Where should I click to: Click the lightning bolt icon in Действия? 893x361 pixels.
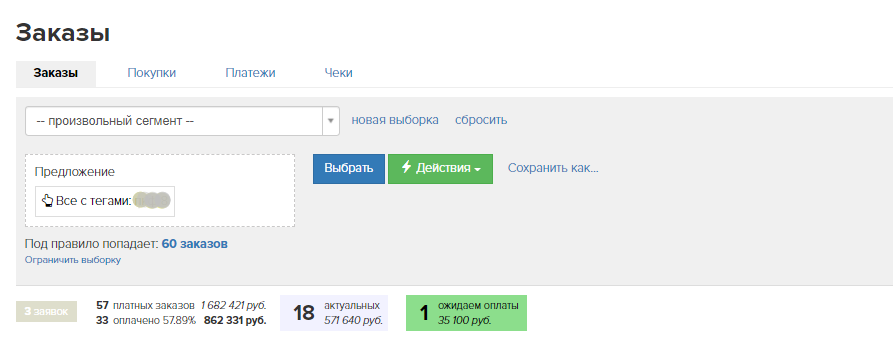click(406, 167)
